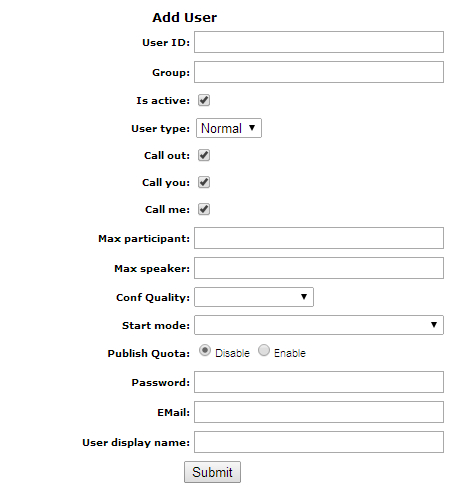This screenshot has width=449, height=492.
Task: Expand the Conf Quality dropdown
Action: click(254, 297)
